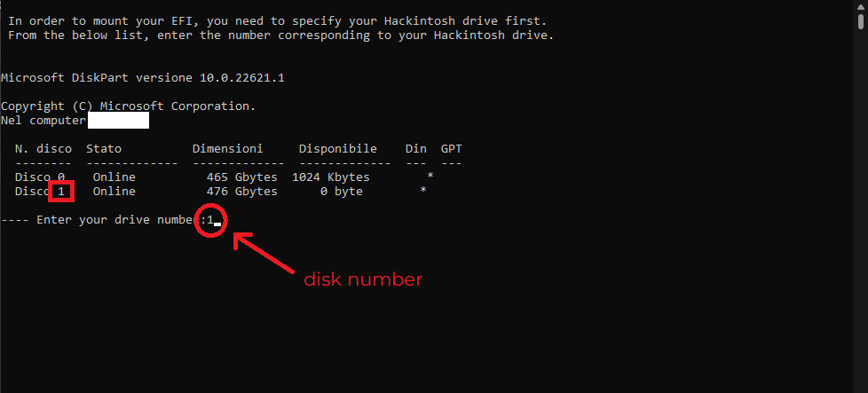Image resolution: width=868 pixels, height=393 pixels.
Task: Click the "GPT" column header
Action: pyautogui.click(x=451, y=148)
